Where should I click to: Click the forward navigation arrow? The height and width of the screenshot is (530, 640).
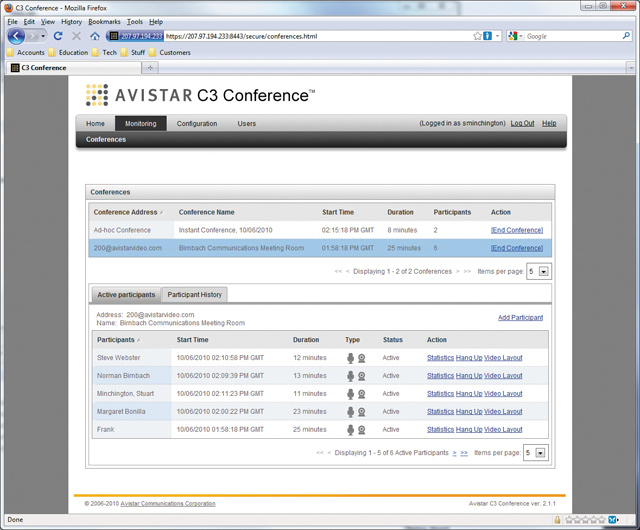(33, 36)
